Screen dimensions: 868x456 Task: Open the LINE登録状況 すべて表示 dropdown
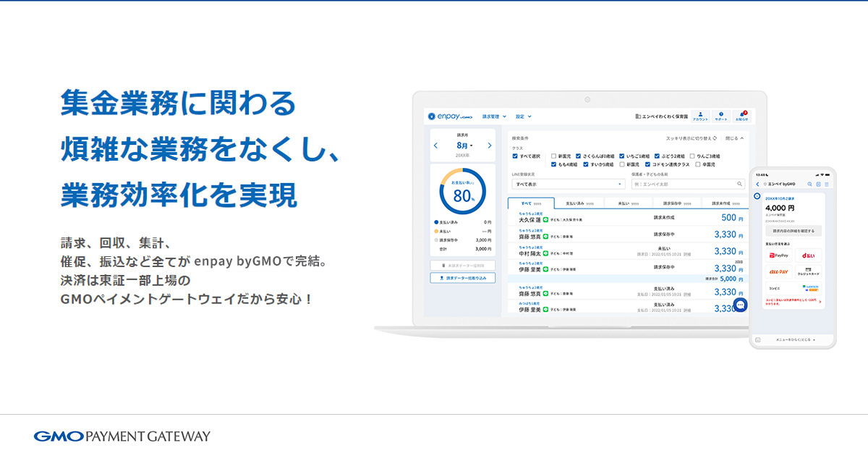(x=568, y=184)
